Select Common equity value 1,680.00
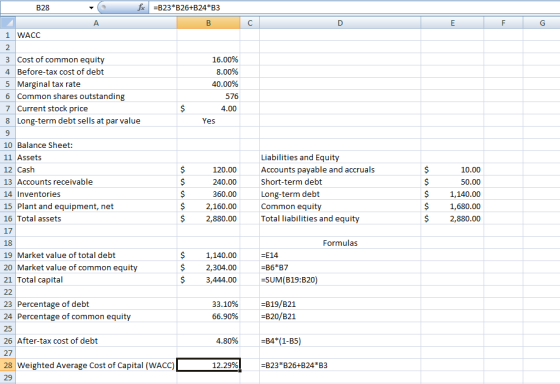The width and height of the screenshot is (560, 384). point(452,206)
